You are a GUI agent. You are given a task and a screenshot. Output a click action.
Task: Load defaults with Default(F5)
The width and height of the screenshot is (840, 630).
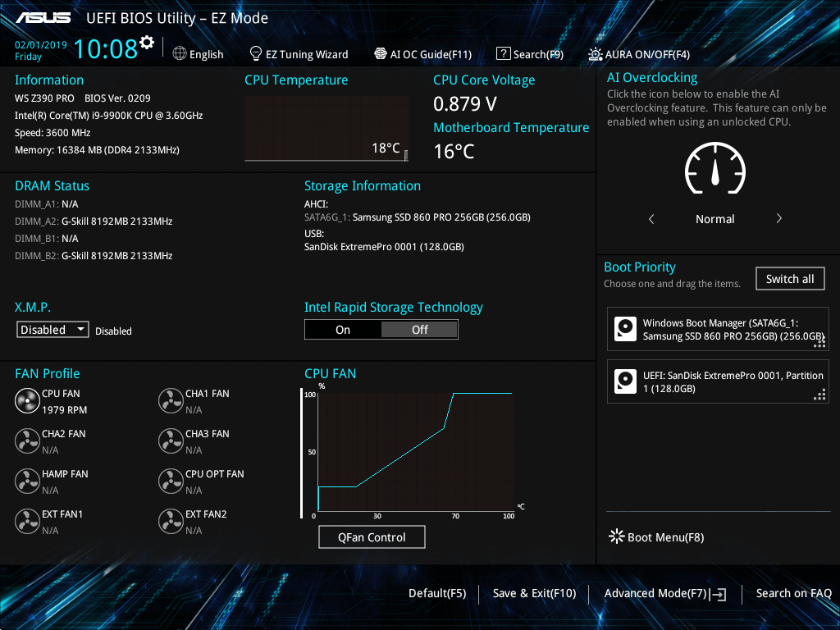(437, 593)
